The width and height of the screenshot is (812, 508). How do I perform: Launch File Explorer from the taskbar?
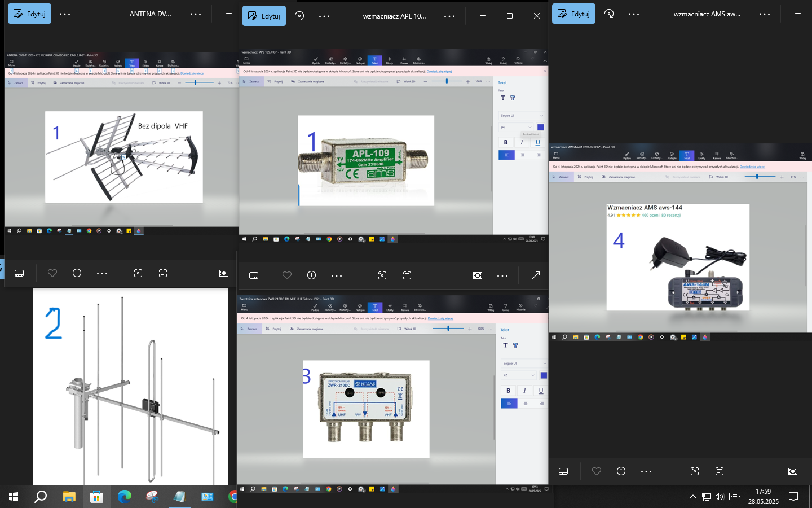point(69,497)
